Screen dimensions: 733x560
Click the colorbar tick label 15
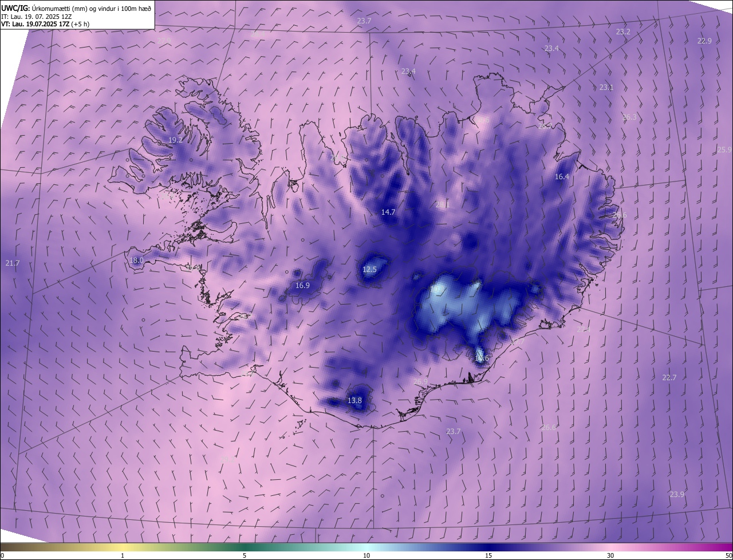coord(488,555)
